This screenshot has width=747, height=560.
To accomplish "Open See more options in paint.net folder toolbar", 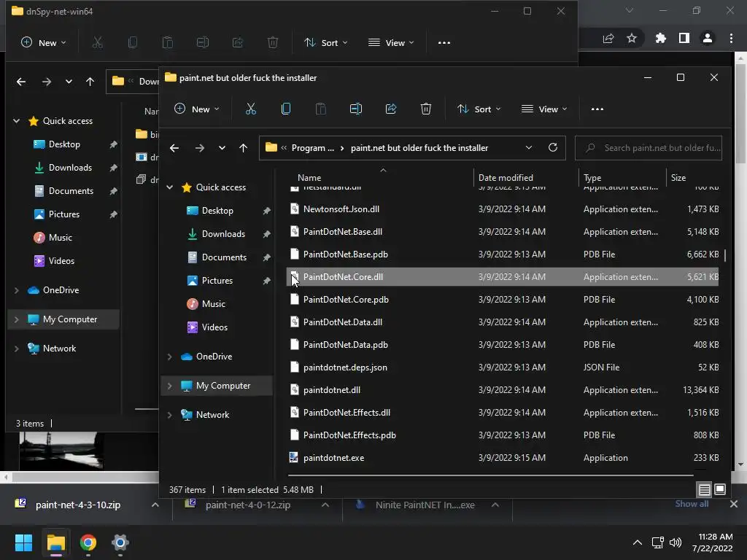I will [x=597, y=109].
